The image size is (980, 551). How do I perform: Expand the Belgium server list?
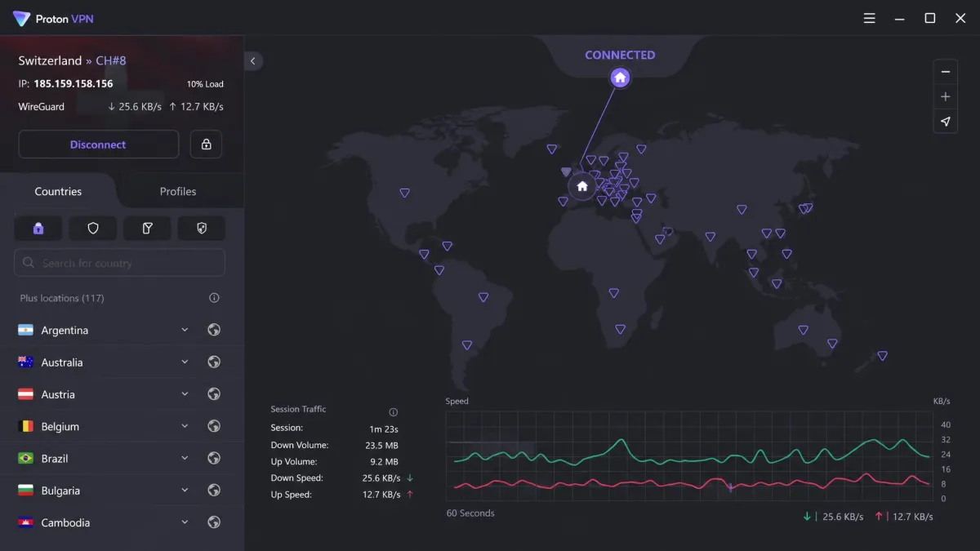185,426
